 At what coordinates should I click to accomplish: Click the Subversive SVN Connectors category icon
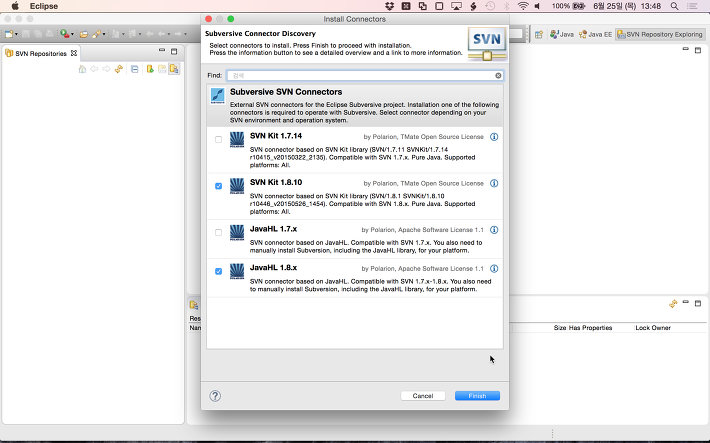coord(218,96)
